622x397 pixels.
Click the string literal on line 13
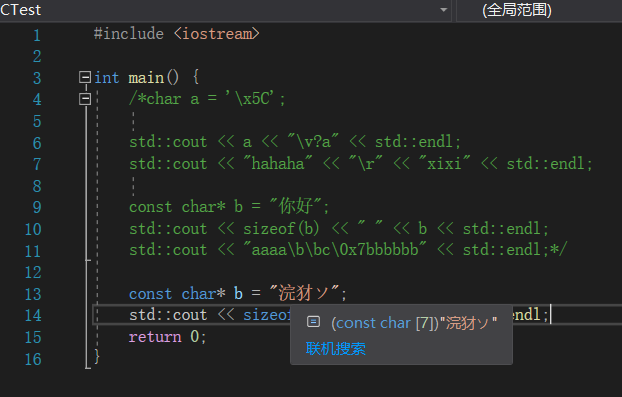pos(304,293)
